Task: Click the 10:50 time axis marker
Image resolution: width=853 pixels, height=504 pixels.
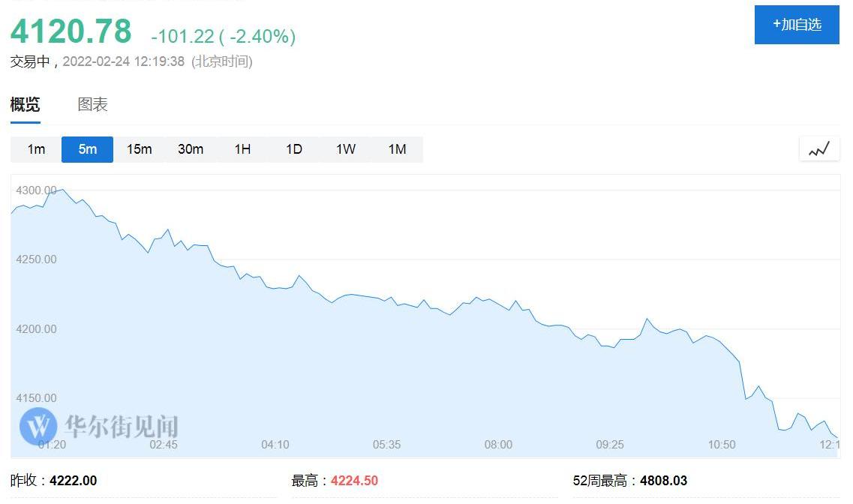Action: (722, 445)
